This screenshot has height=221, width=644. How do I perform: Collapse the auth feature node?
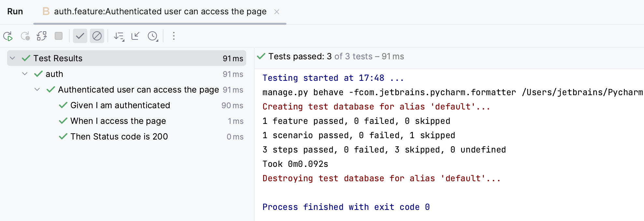[24, 74]
